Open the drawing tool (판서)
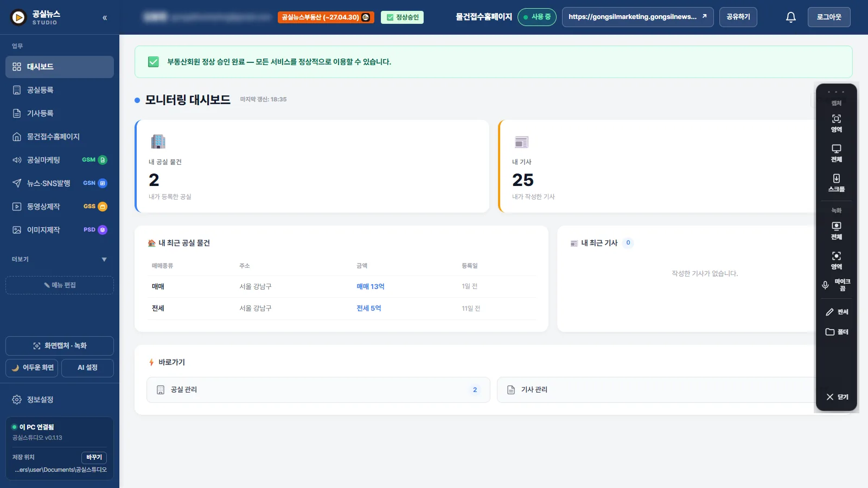 tap(837, 312)
